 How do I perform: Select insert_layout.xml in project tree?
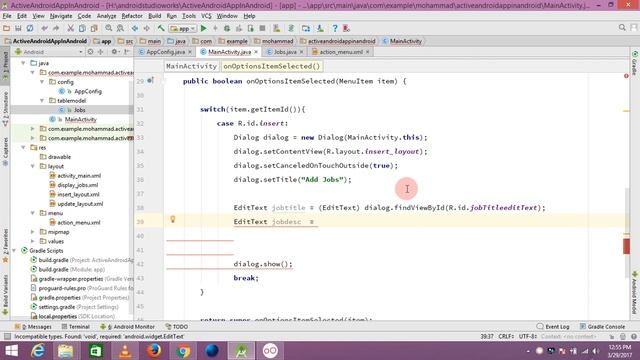click(x=78, y=194)
